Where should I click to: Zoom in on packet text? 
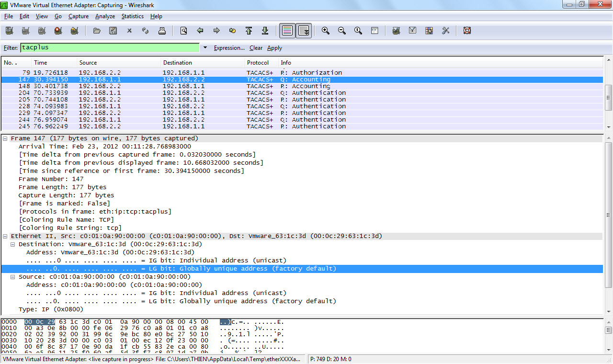(x=326, y=31)
